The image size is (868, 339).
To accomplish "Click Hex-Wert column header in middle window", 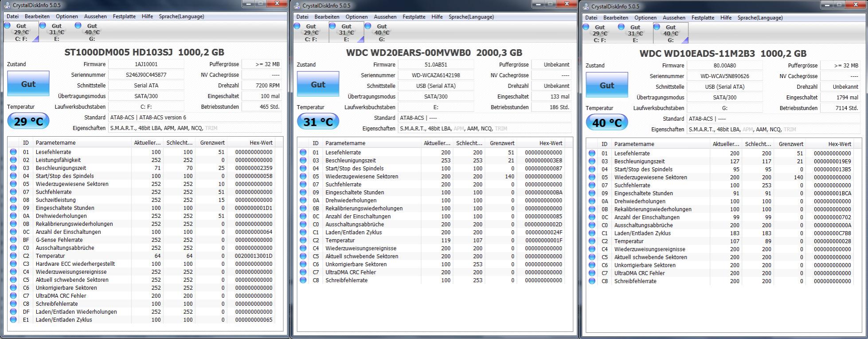I will click(541, 143).
